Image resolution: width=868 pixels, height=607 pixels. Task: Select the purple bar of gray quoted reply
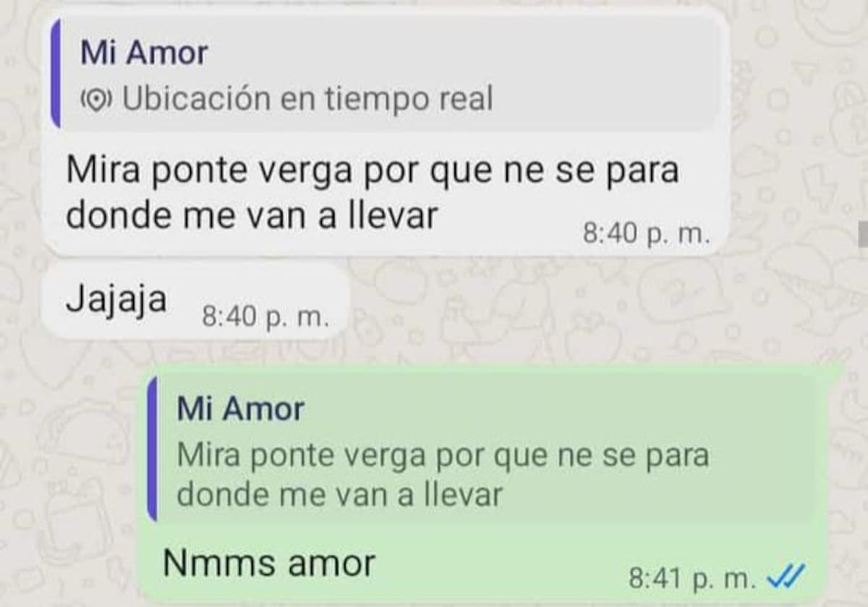click(x=56, y=73)
